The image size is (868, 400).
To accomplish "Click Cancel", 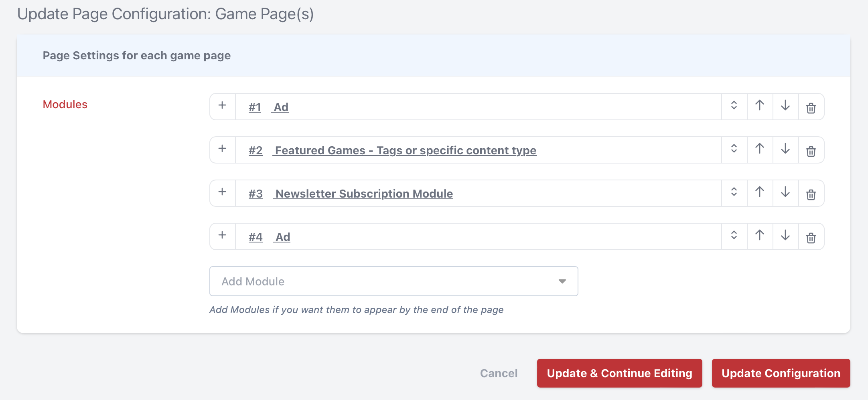I will [499, 373].
